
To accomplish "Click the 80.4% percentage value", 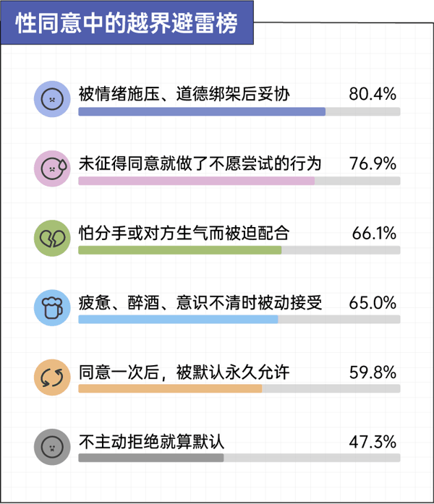I will click(373, 94).
